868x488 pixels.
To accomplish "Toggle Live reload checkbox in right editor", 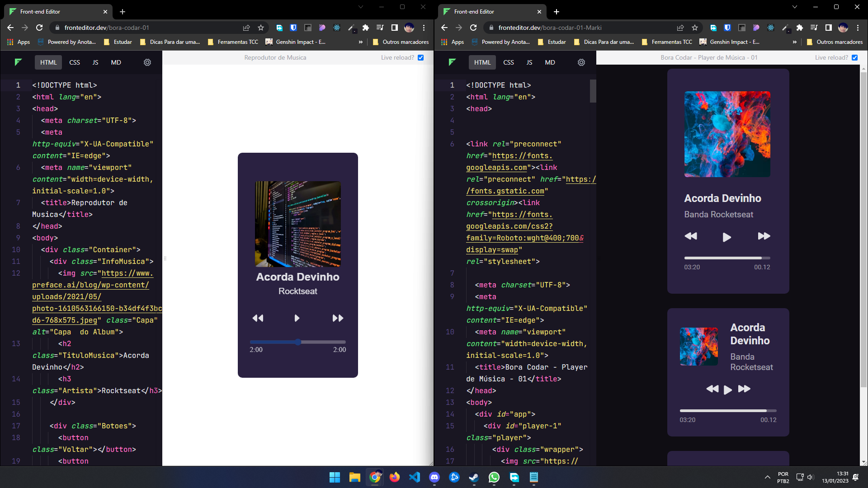I will pos(855,57).
